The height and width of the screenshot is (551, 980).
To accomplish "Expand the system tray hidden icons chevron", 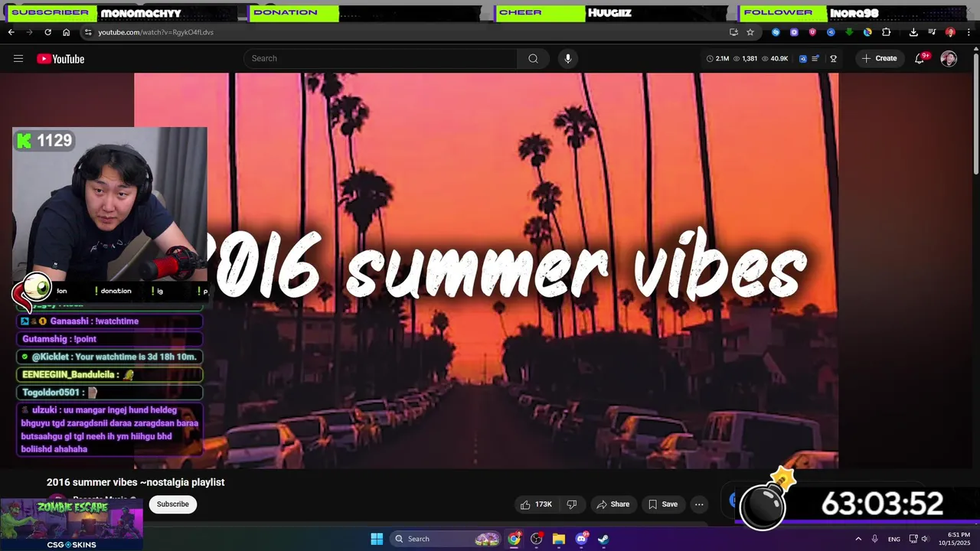I will [858, 539].
